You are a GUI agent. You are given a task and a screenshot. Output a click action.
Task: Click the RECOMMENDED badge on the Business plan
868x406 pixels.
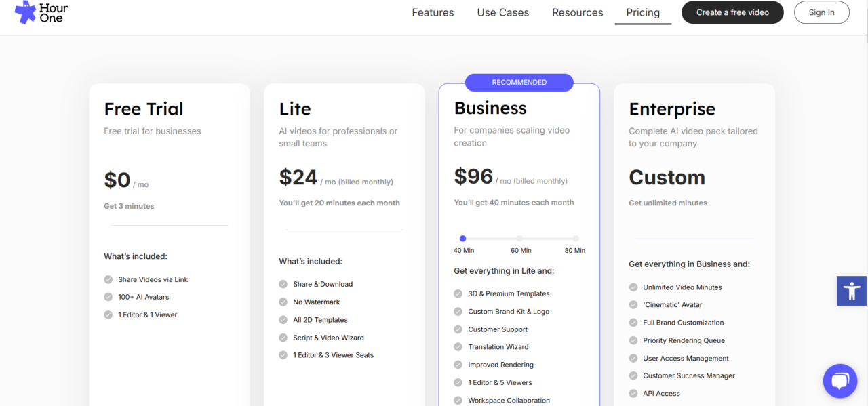coord(519,82)
